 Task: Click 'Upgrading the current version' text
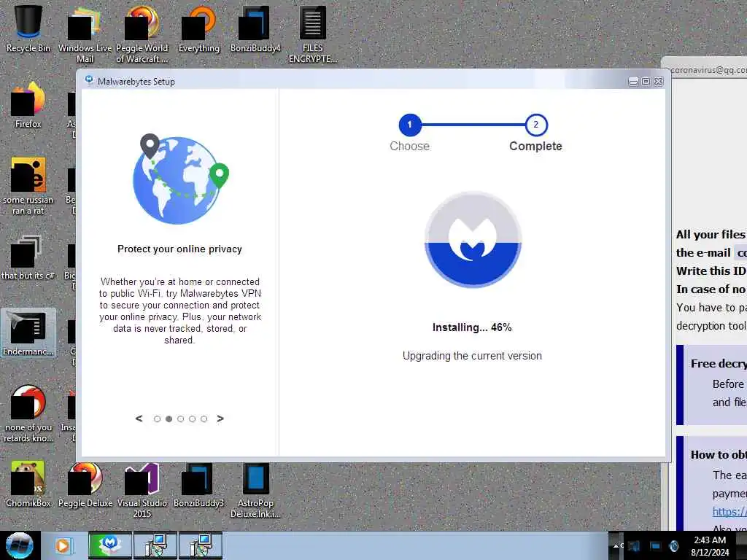pyautogui.click(x=472, y=356)
